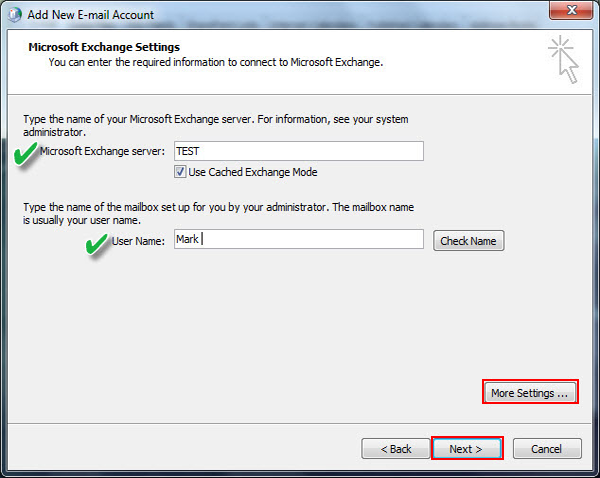Click the "User Name:" field label

point(138,241)
